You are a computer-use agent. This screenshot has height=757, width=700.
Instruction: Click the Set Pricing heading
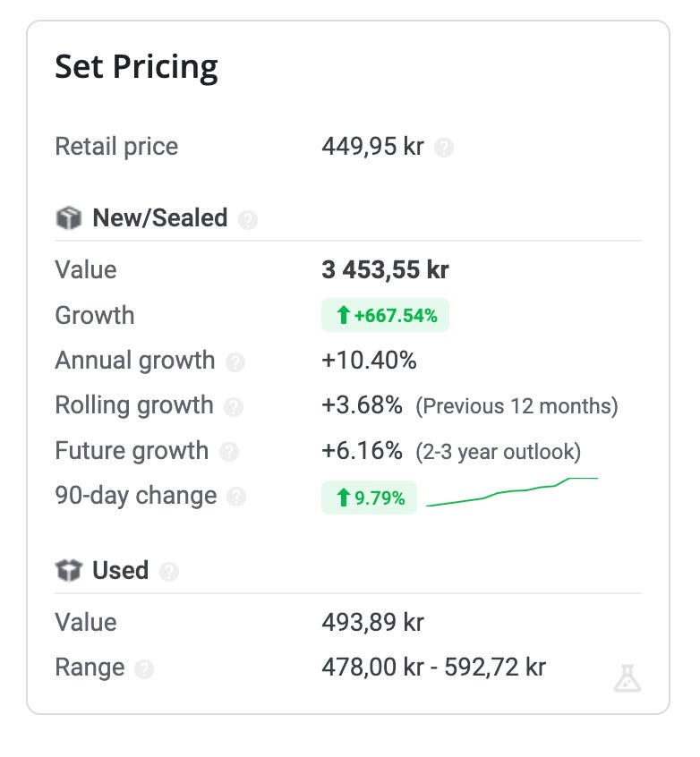(136, 66)
